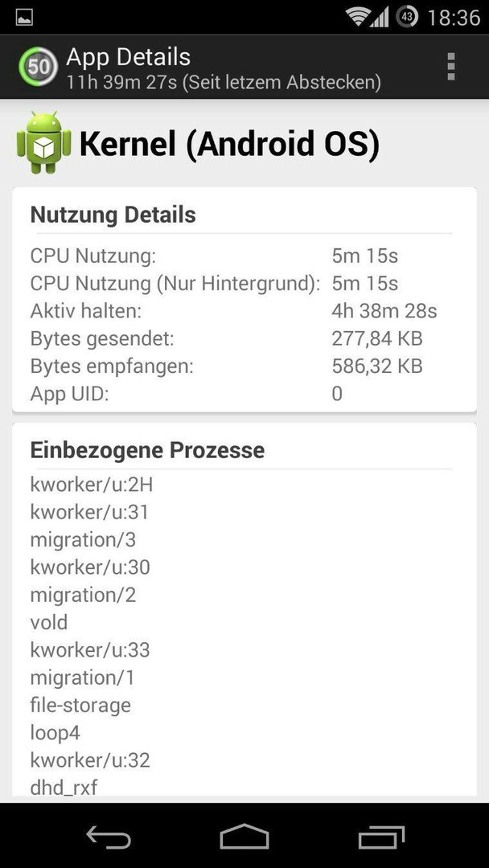Select the kworker/u:2H process entry
Image resolution: width=489 pixels, height=868 pixels.
coord(92,485)
